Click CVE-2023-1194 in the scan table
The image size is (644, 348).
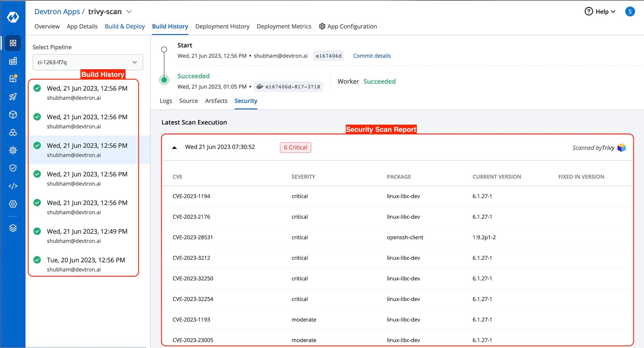pos(191,196)
